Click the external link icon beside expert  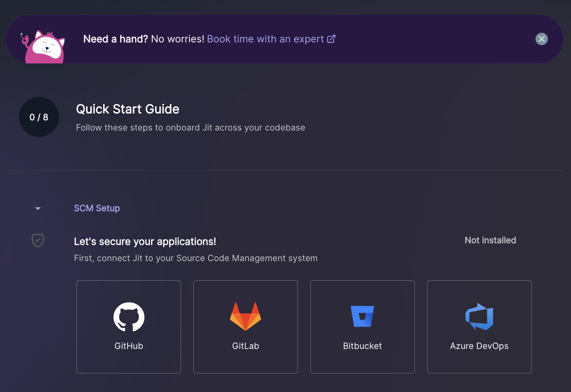pyautogui.click(x=331, y=39)
